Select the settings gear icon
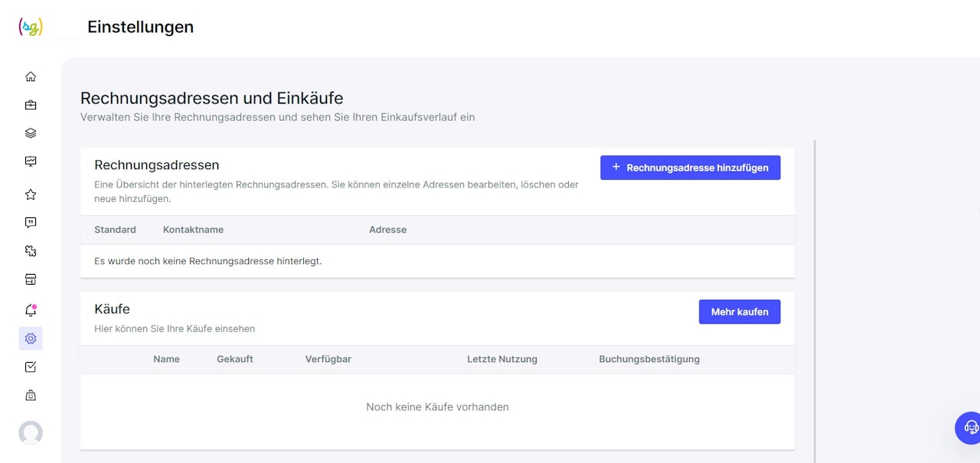Viewport: 980px width, 463px height. (x=31, y=338)
